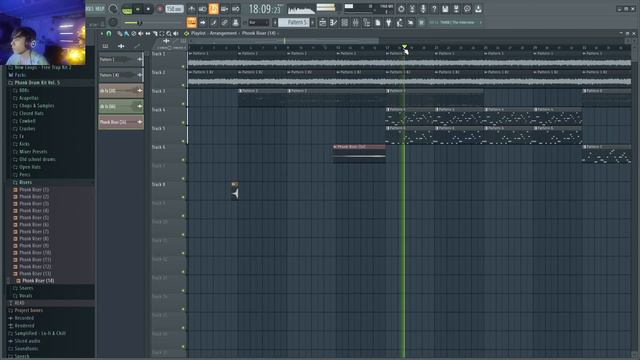Click the link chain icon in toolbar
The height and width of the screenshot is (360, 640).
click(x=224, y=22)
